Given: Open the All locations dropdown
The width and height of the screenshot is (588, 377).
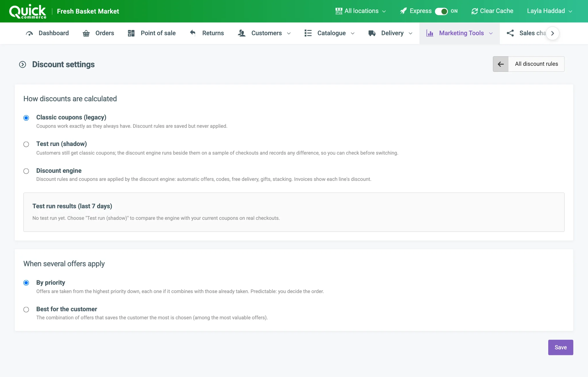Looking at the screenshot, I should (x=361, y=11).
